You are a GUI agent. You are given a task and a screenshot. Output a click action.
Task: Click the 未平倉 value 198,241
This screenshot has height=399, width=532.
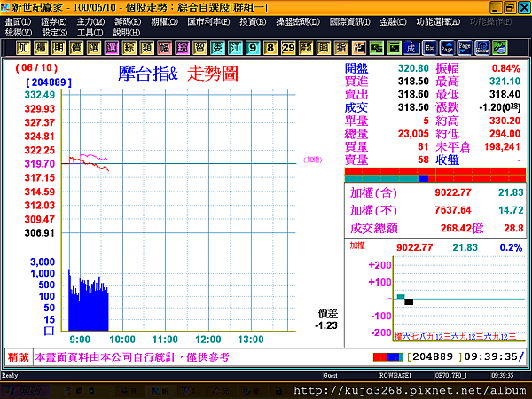coord(502,146)
